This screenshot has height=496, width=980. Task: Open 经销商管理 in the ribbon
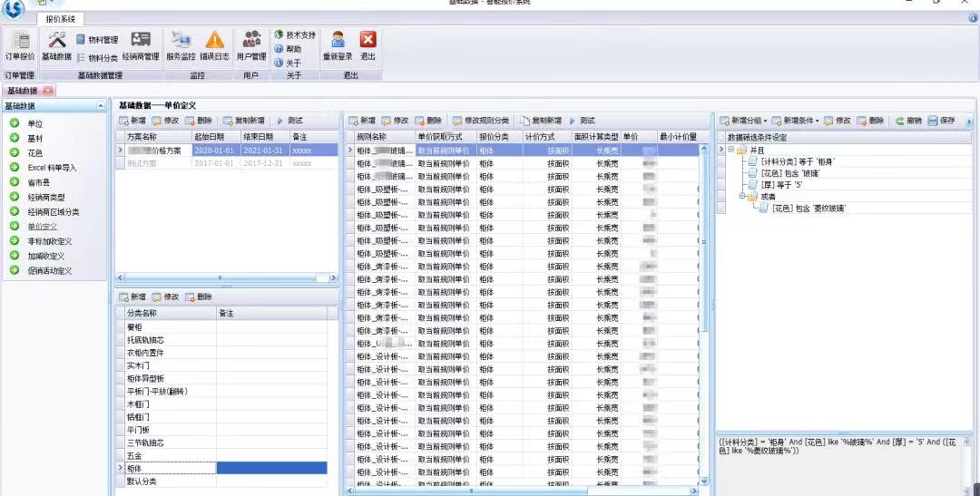(x=141, y=45)
